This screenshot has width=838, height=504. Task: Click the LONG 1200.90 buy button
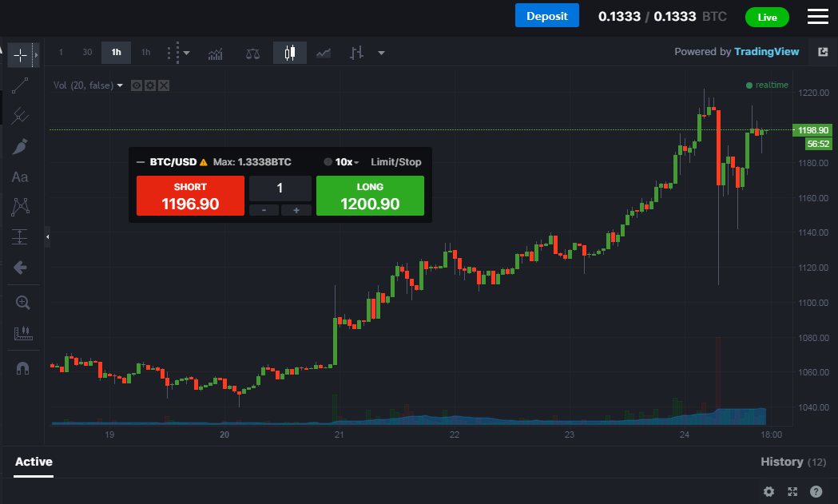370,196
